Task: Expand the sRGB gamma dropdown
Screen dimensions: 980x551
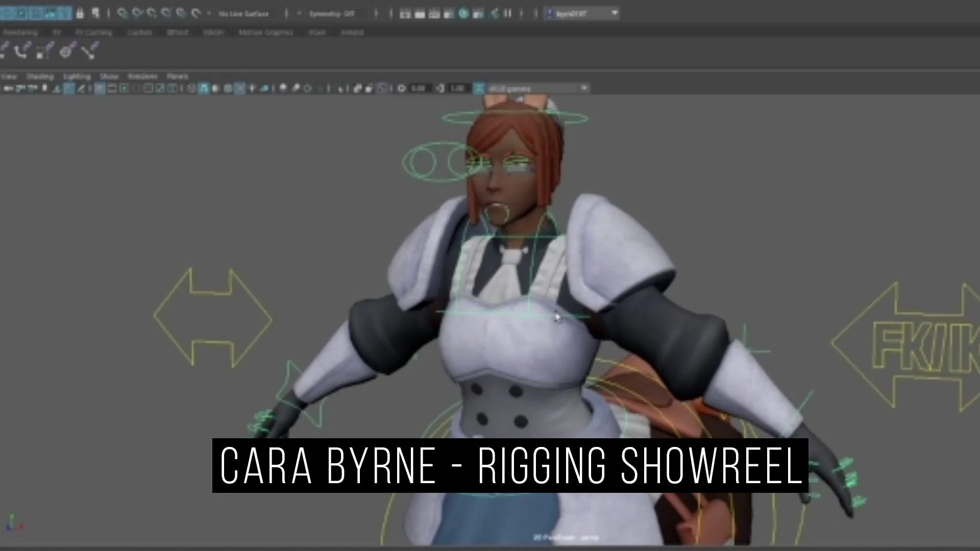Action: tap(584, 89)
